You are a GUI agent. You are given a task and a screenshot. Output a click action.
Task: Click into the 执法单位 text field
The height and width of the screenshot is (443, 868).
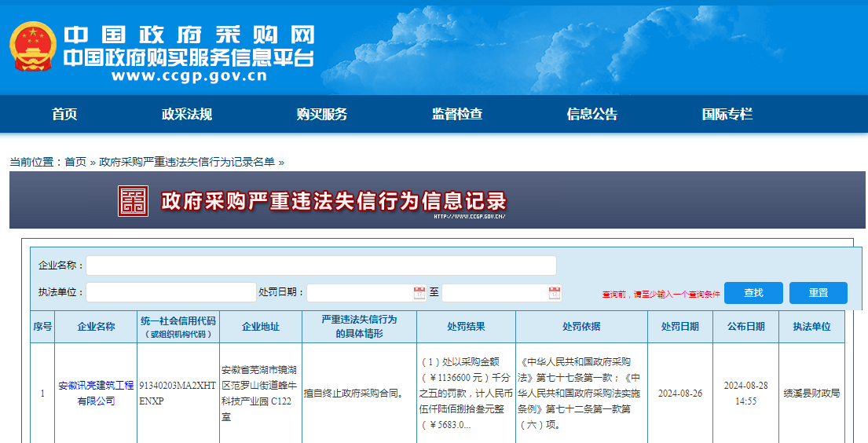[170, 292]
